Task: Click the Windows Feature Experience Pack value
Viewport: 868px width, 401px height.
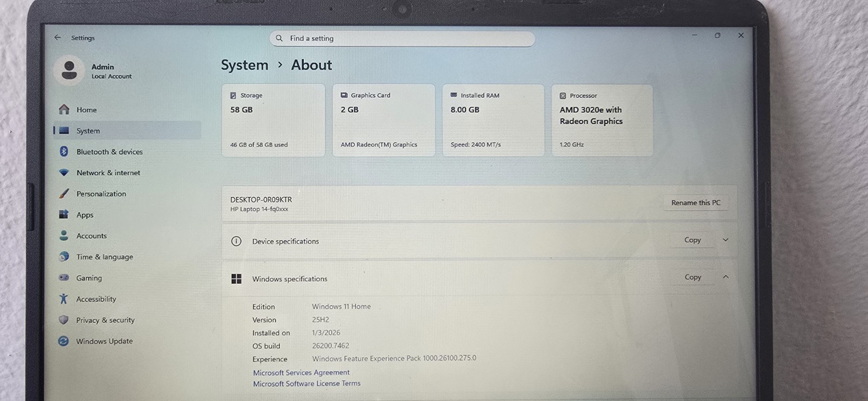Action: [x=394, y=358]
